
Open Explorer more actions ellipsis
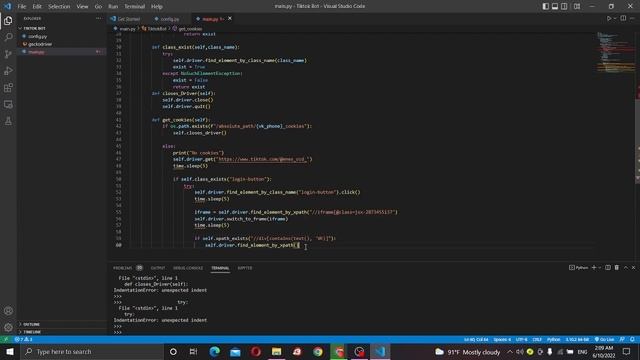pos(98,18)
